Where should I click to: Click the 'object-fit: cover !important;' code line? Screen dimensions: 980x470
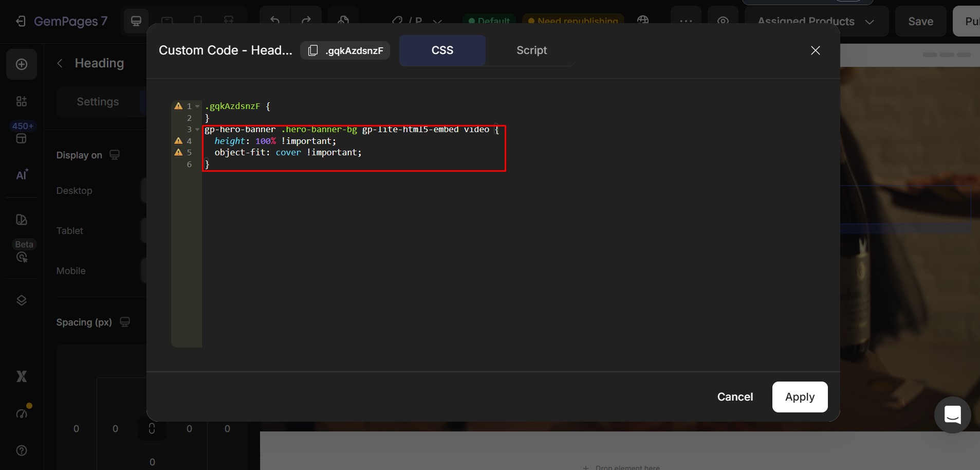click(288, 153)
